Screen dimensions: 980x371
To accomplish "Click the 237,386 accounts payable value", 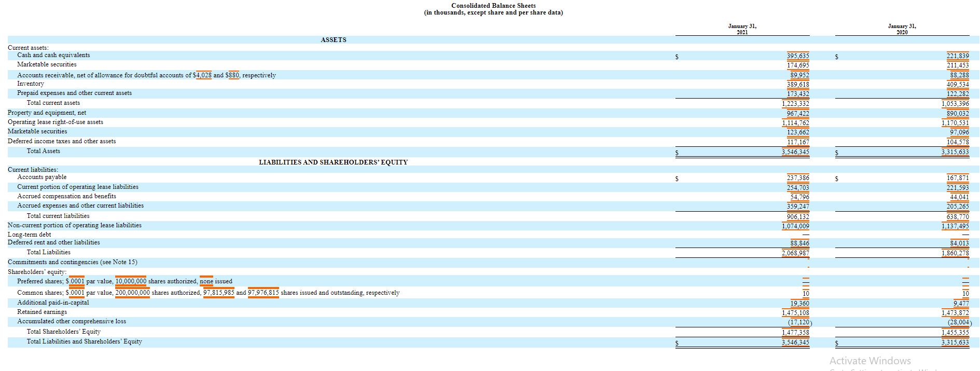I will pyautogui.click(x=798, y=178).
